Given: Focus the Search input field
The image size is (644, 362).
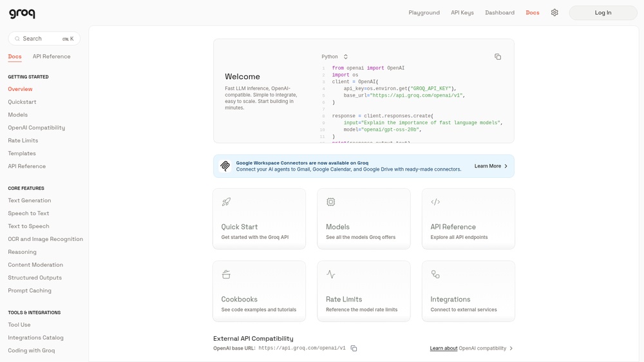Looking at the screenshot, I should pyautogui.click(x=44, y=39).
